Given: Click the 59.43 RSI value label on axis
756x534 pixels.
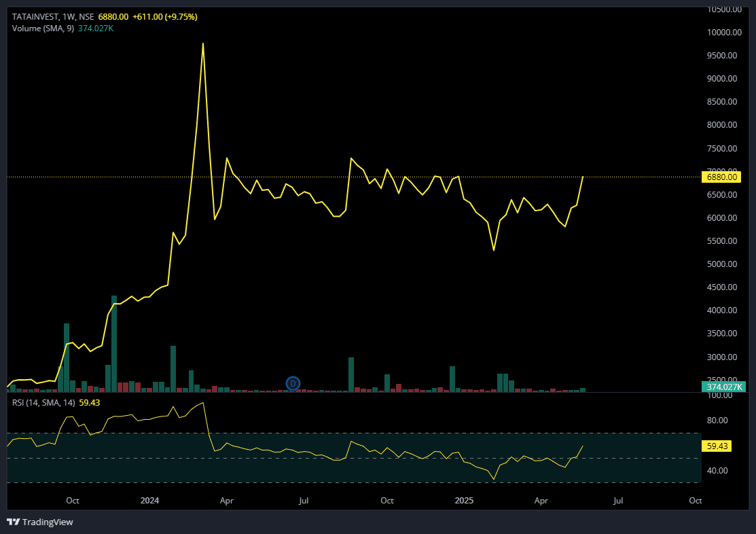Looking at the screenshot, I should click(717, 446).
